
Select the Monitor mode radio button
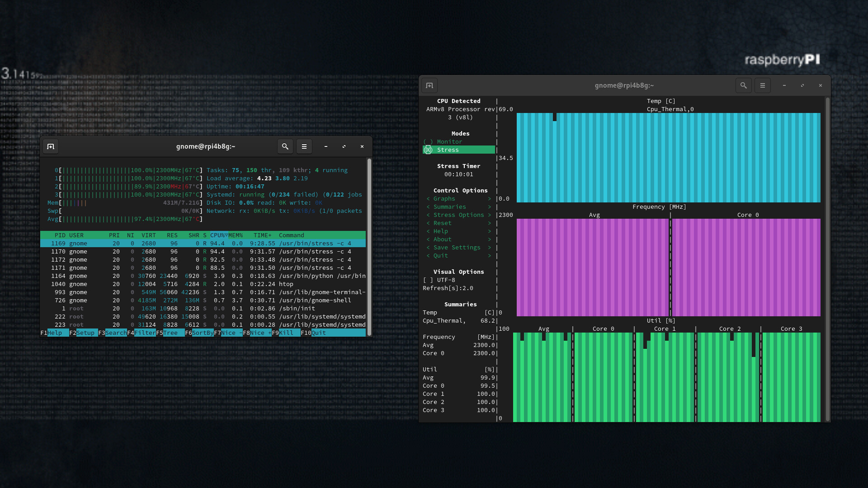pyautogui.click(x=428, y=141)
